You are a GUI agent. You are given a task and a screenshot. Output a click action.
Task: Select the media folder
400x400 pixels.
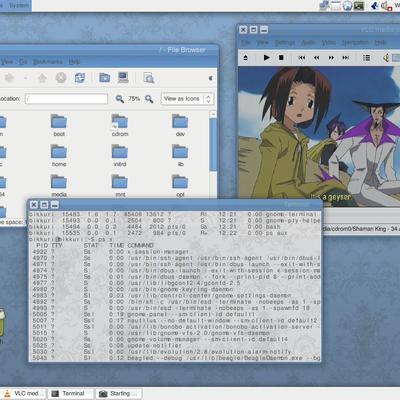[59, 186]
